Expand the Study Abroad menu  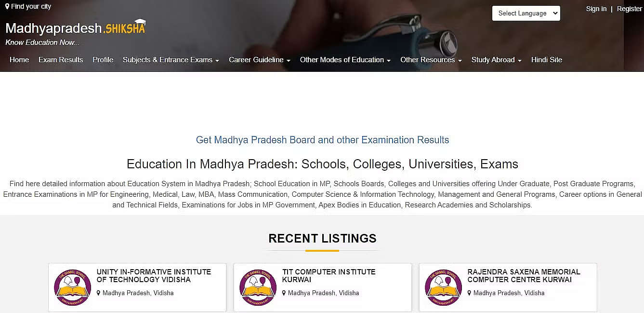pyautogui.click(x=497, y=60)
